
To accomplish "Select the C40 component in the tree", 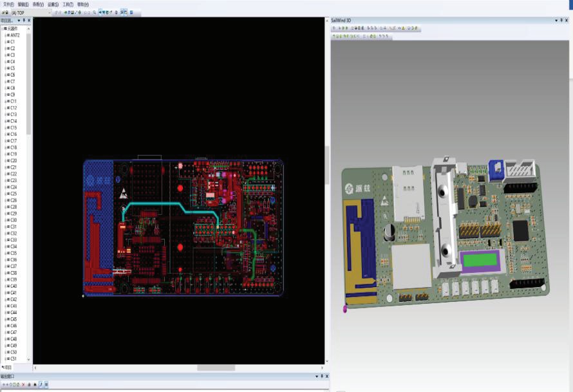I will (x=13, y=286).
